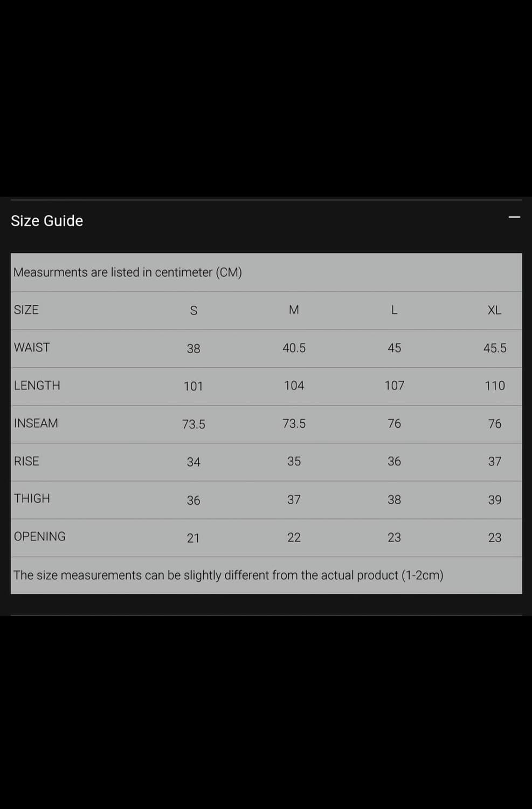
Task: Click the L size column header
Action: (394, 310)
